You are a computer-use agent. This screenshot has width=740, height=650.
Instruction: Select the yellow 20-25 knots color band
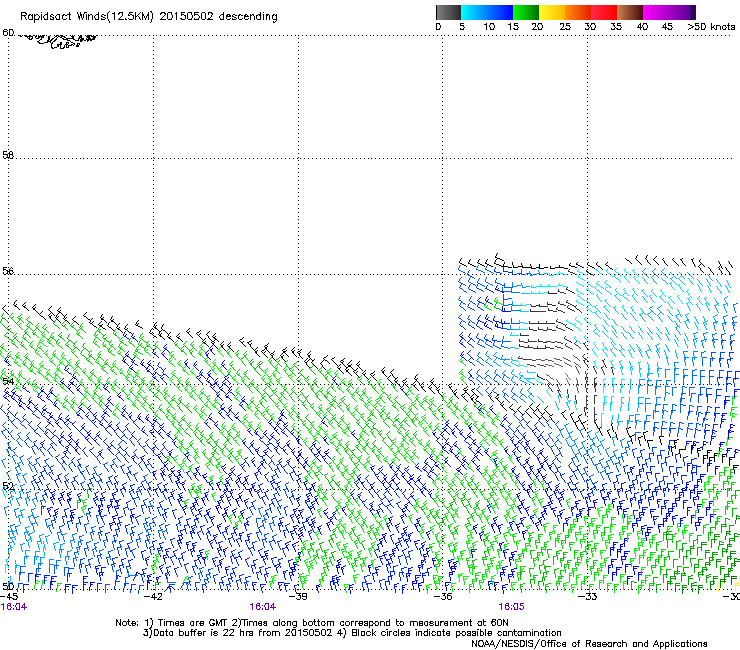tap(552, 12)
